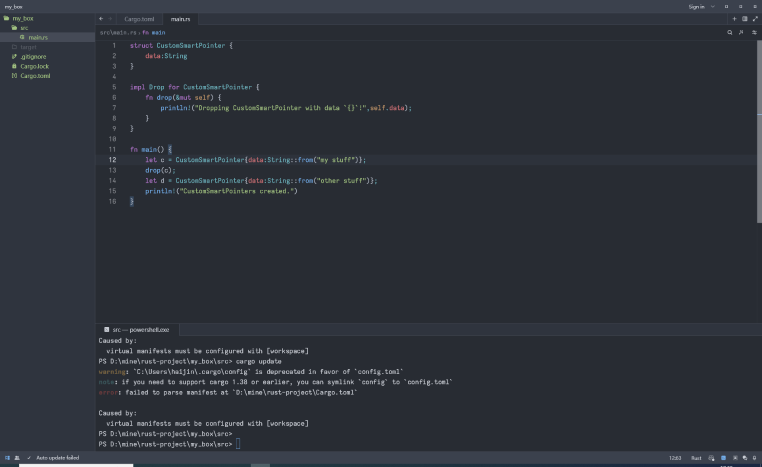
Task: Click my_box window title text
Action: click(x=14, y=7)
